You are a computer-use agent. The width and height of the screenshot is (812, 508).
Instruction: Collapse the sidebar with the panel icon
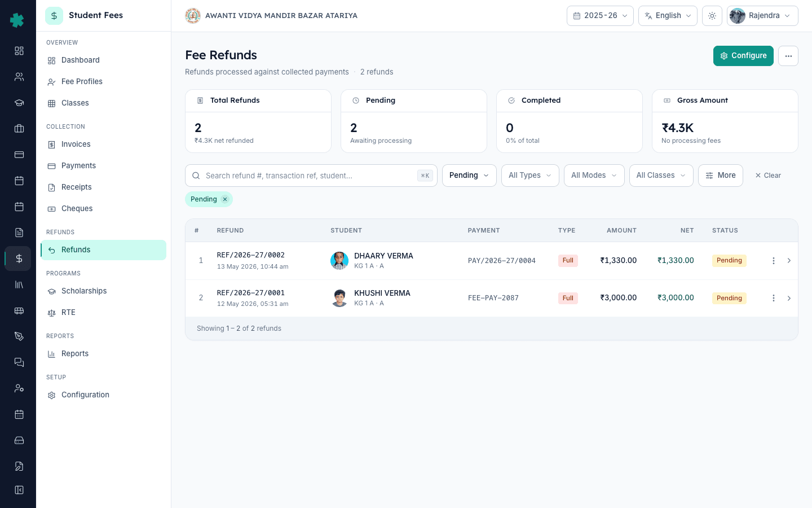[19, 490]
